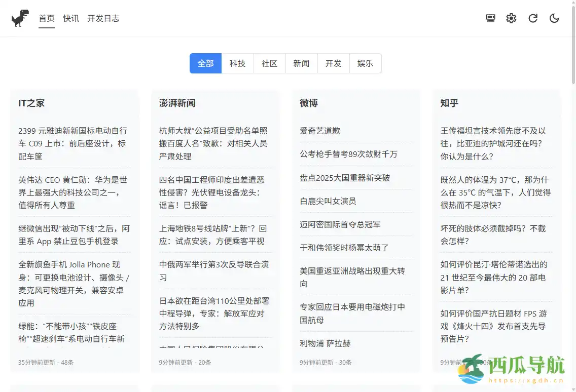Select the 科技 category filter
The height and width of the screenshot is (392, 576).
238,63
